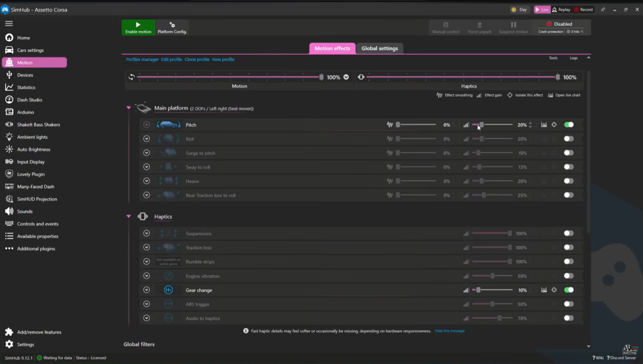Open ShakeIt Bass Shakers
Viewport: 643px width, 364px height.
38,125
